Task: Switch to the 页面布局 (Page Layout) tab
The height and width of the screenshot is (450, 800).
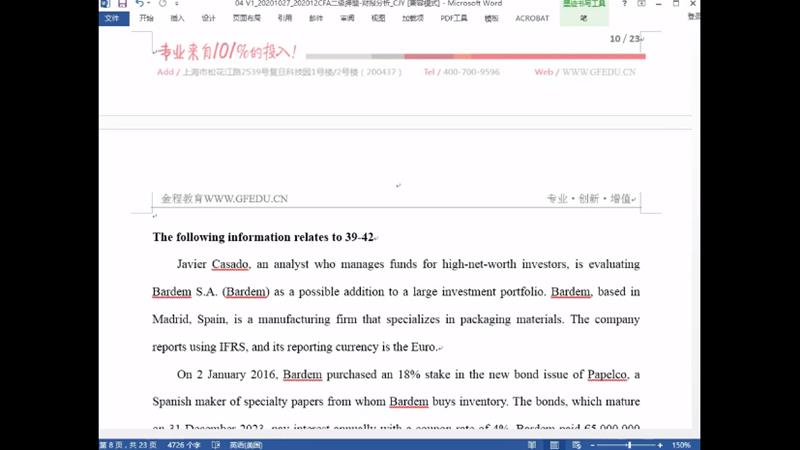Action: click(246, 18)
